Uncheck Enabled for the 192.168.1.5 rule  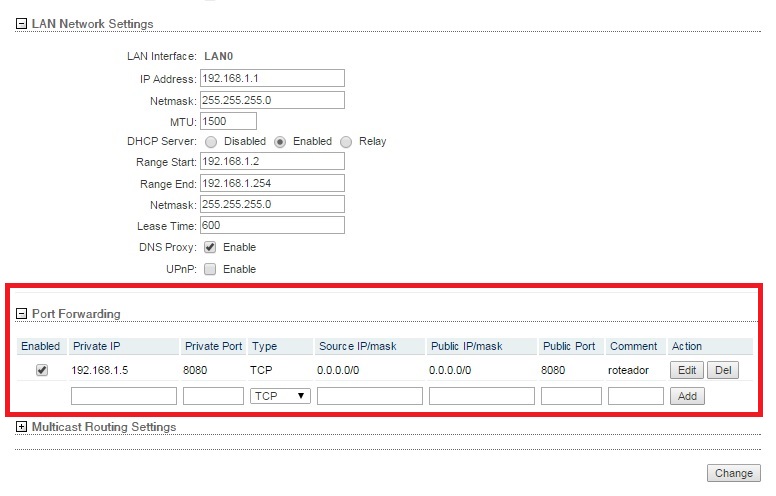tap(42, 370)
